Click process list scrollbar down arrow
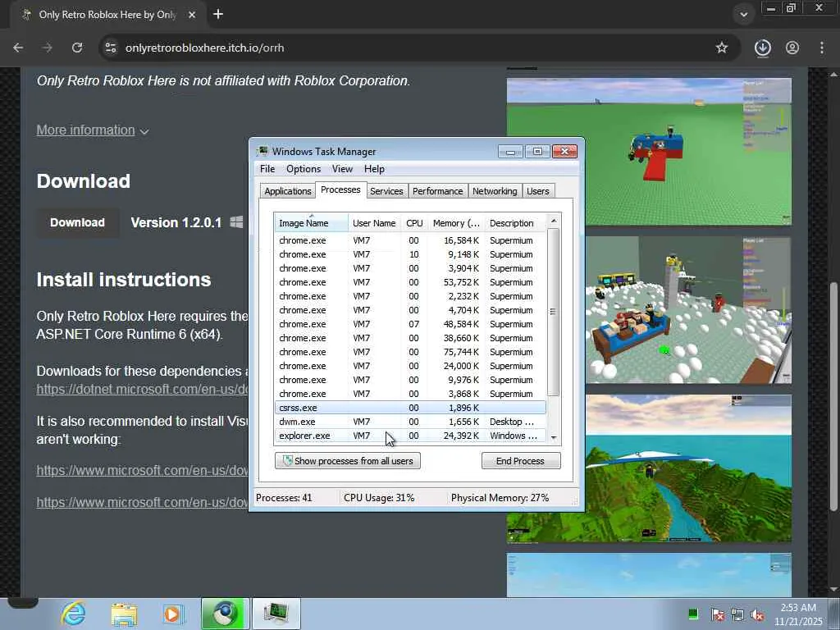Screen dimensions: 840x630 click(x=554, y=437)
